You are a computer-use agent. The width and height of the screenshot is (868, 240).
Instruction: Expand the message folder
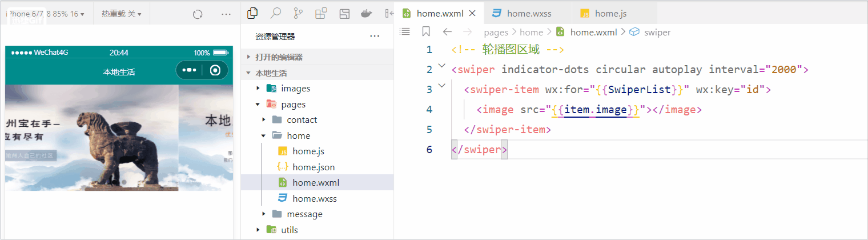click(x=264, y=214)
